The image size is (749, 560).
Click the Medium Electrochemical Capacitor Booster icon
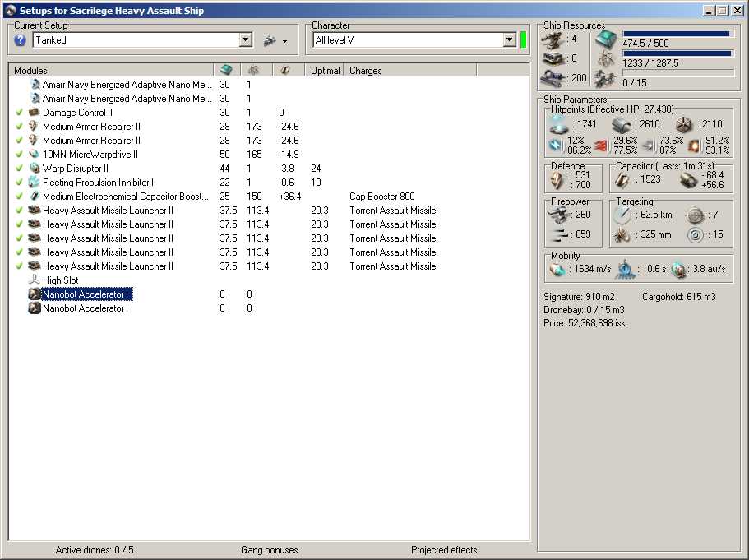coord(35,196)
